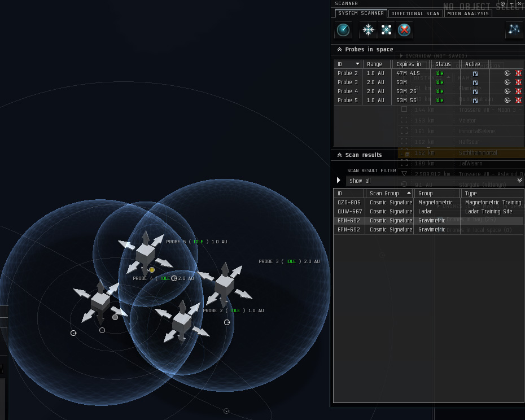This screenshot has width=525, height=420.
Task: Click the upward arrow on Probe 5 cube
Action: pos(145,237)
